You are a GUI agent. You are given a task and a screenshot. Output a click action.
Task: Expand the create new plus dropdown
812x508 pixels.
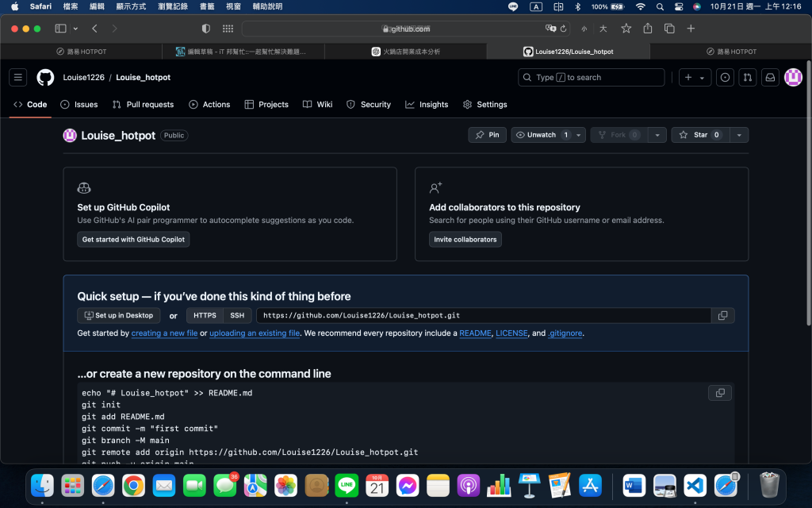(695, 77)
